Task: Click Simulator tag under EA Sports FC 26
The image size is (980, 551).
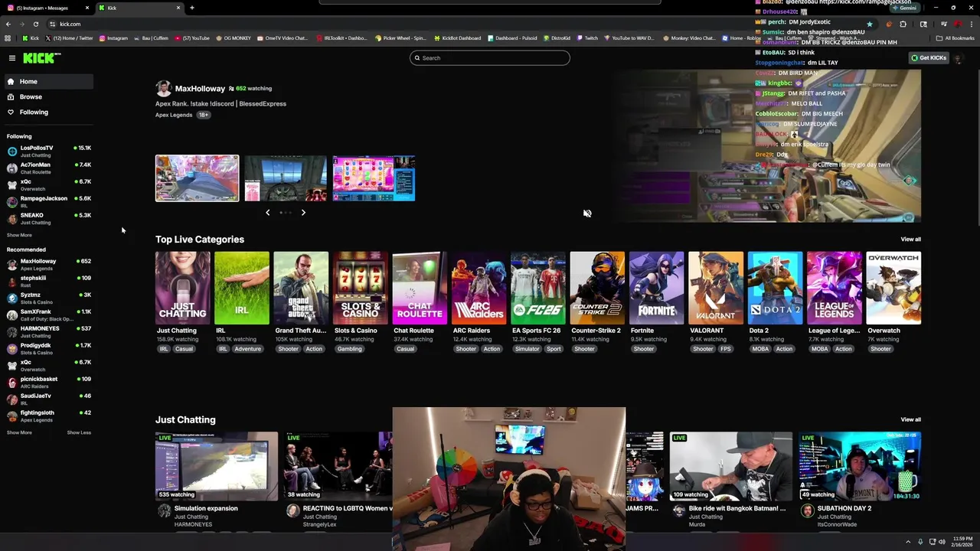Action: coord(527,349)
